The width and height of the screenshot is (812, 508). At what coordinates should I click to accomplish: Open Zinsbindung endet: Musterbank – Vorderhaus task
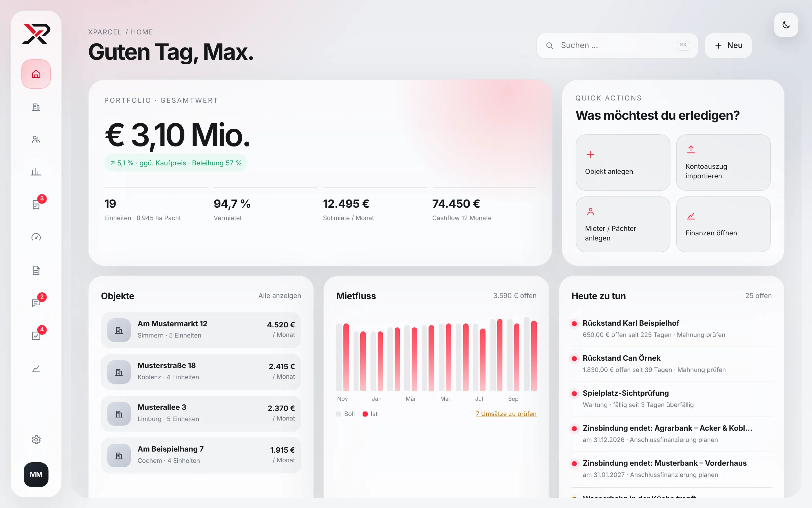[x=671, y=469]
